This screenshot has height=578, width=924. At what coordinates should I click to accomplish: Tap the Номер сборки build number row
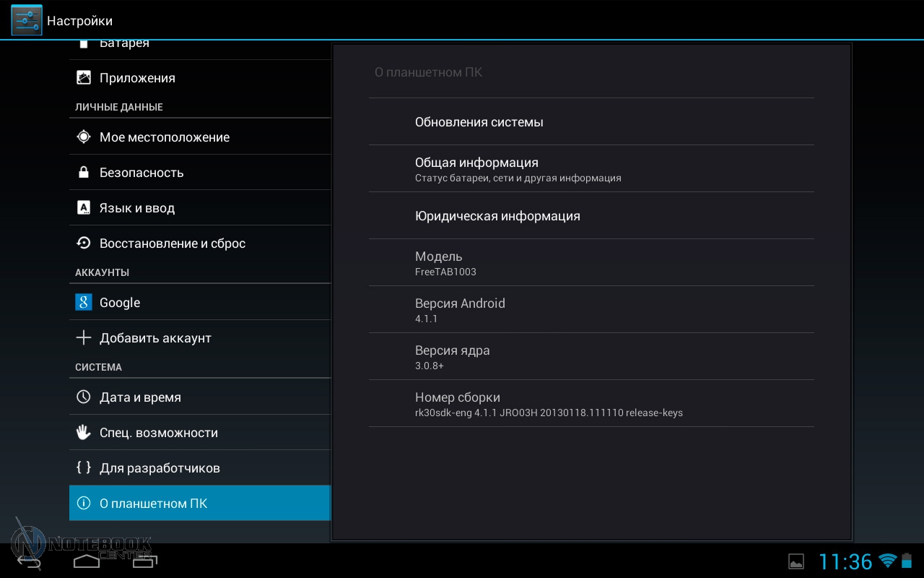(590, 404)
